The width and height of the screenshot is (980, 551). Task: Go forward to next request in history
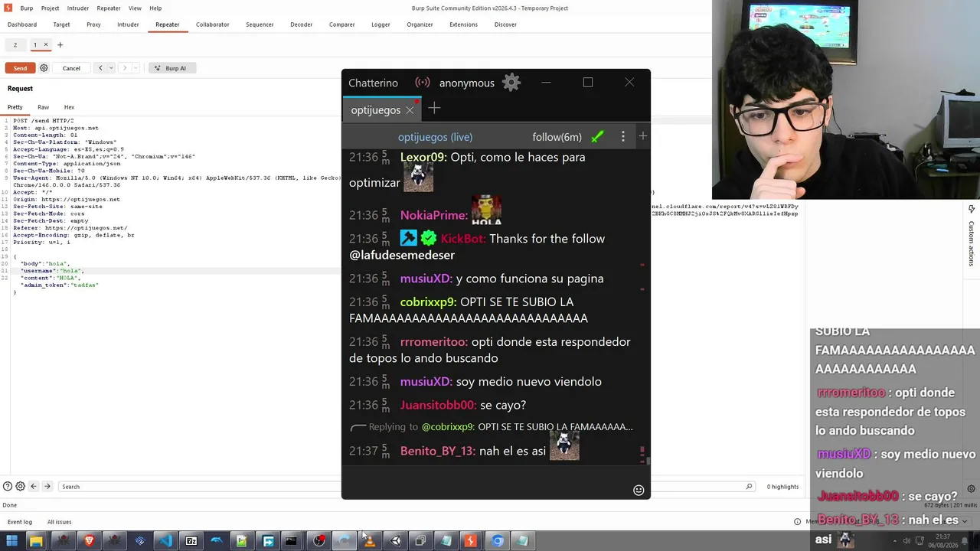pos(125,68)
